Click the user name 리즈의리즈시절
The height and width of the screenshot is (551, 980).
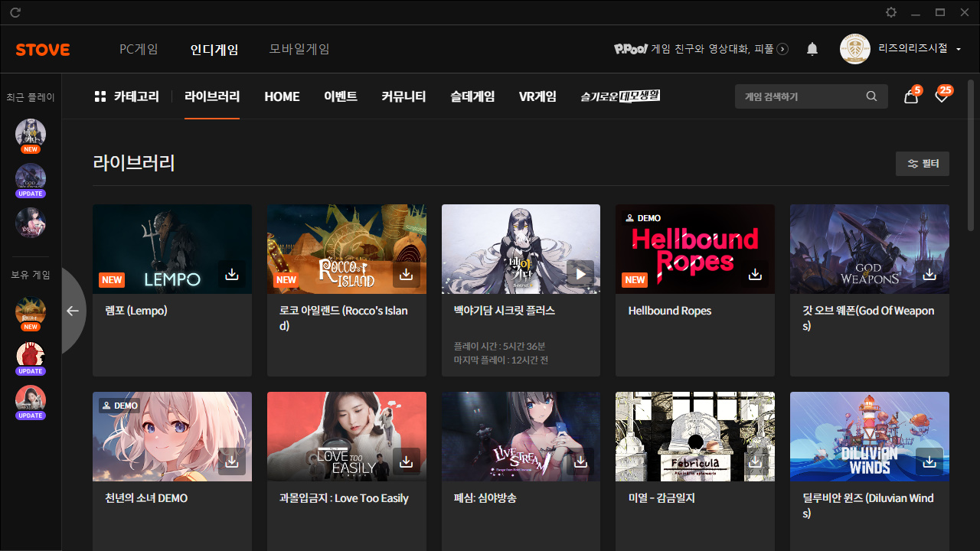click(913, 49)
